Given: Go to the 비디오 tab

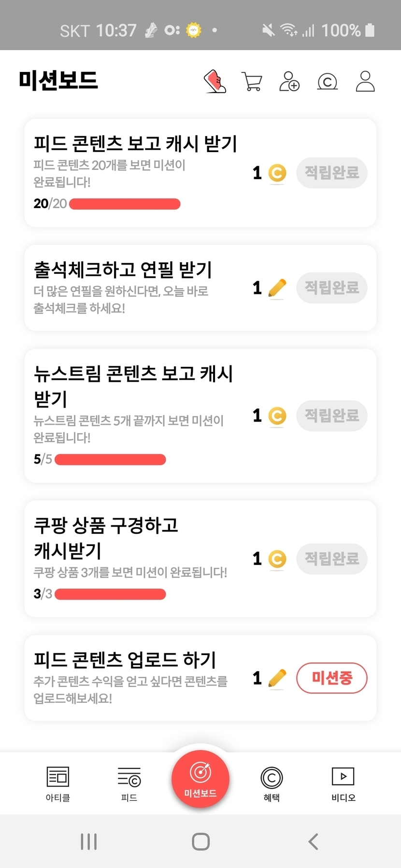Looking at the screenshot, I should 343,784.
